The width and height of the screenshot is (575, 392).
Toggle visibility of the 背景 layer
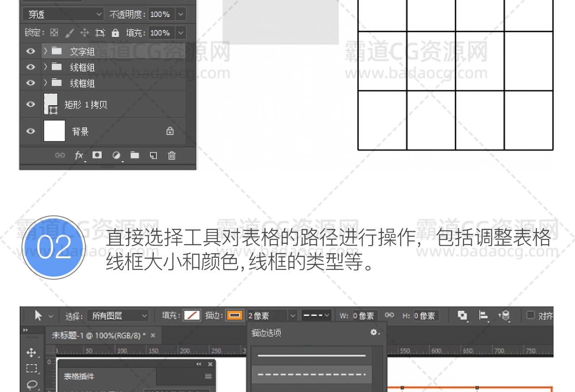(x=31, y=131)
